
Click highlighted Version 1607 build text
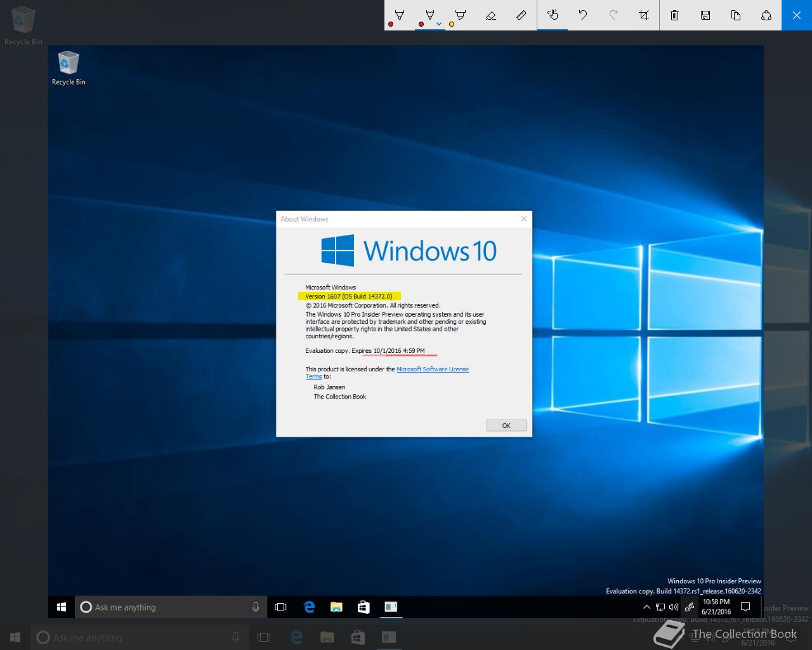(x=350, y=296)
